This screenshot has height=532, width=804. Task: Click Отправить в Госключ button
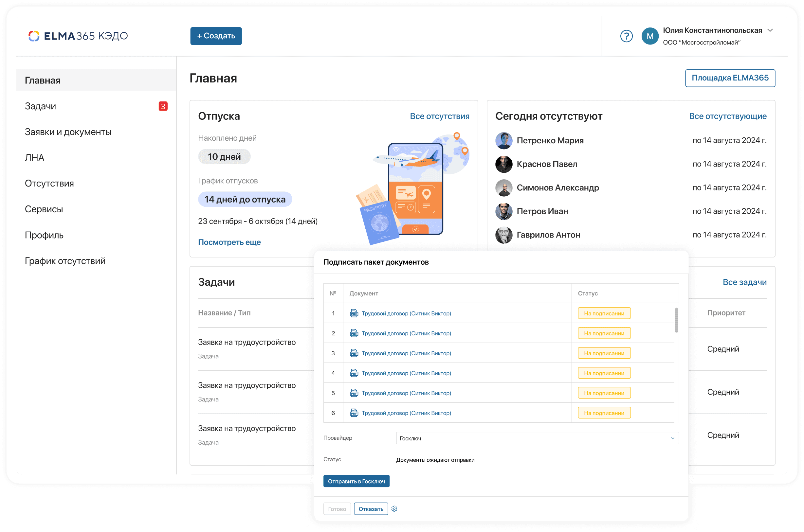[356, 481]
